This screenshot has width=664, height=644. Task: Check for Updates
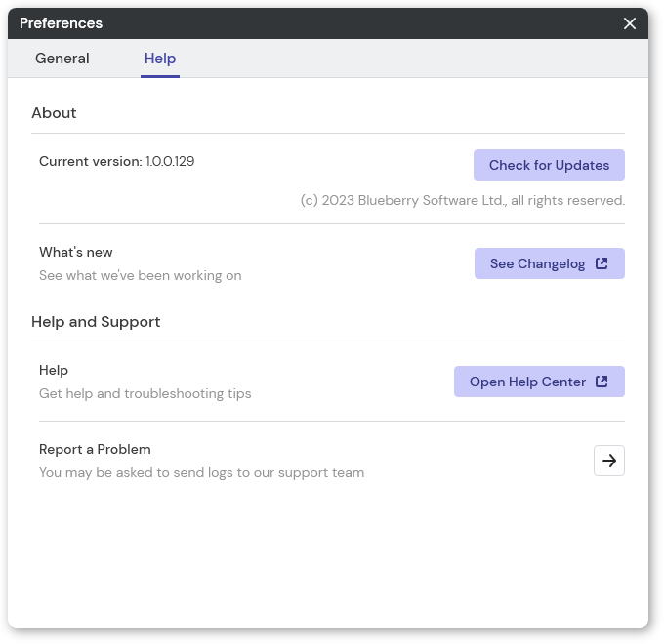(549, 165)
